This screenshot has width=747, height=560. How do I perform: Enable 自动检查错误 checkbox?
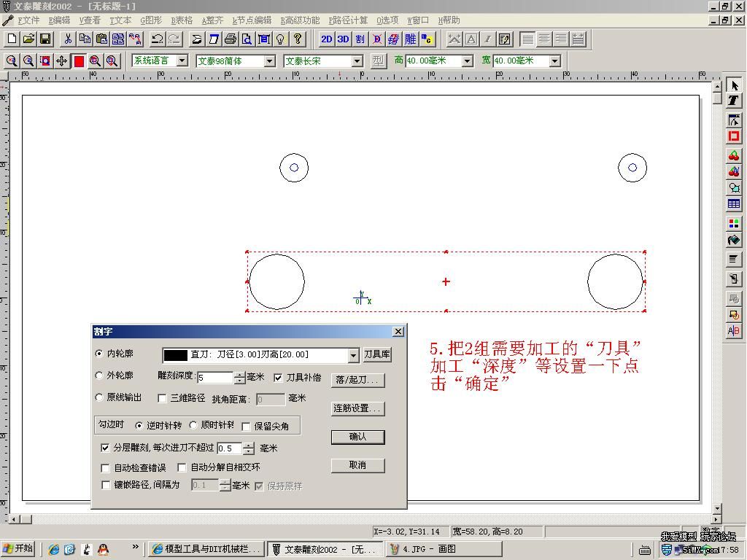pos(105,467)
